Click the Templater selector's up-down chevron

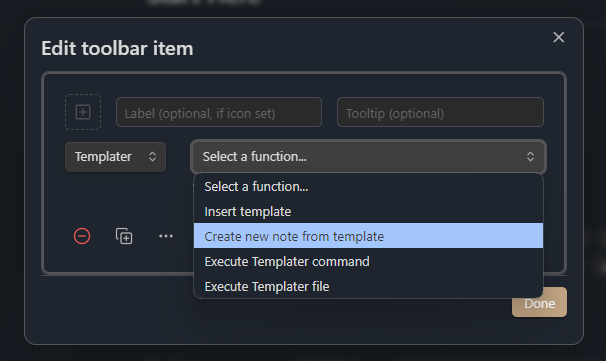152,157
